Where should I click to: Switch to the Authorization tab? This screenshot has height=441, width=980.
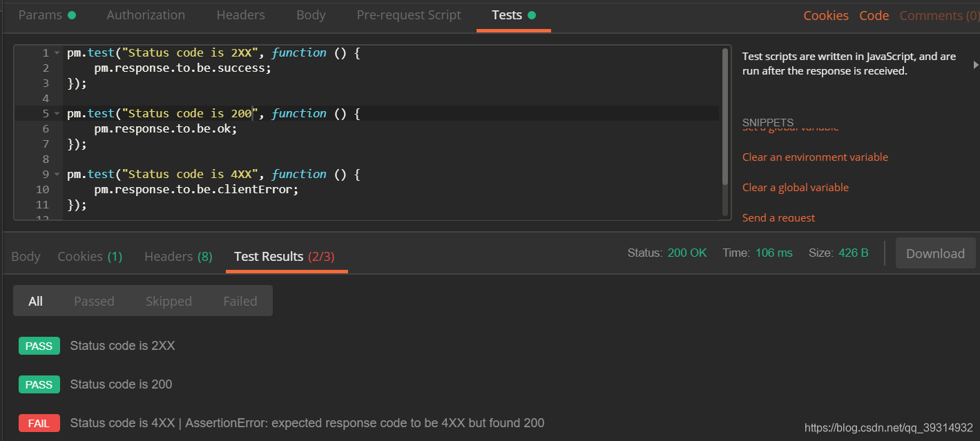146,15
